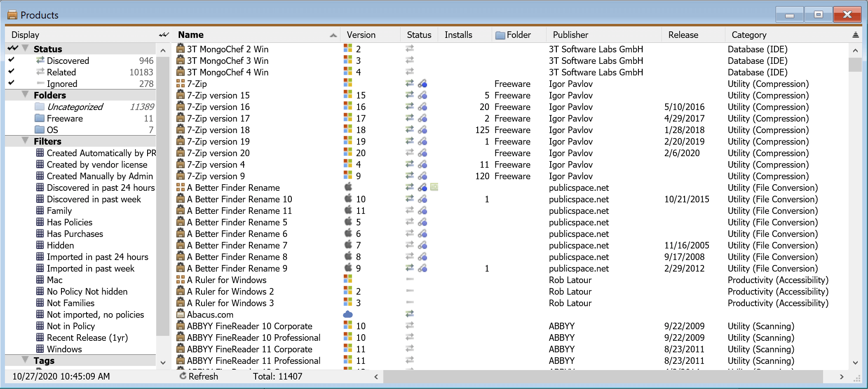
Task: Collapse the Folders section triangle
Action: tap(26, 95)
